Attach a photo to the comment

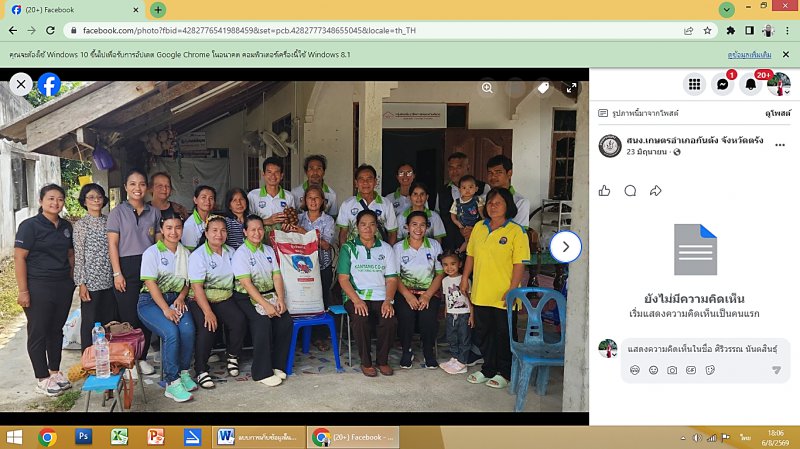coord(672,370)
